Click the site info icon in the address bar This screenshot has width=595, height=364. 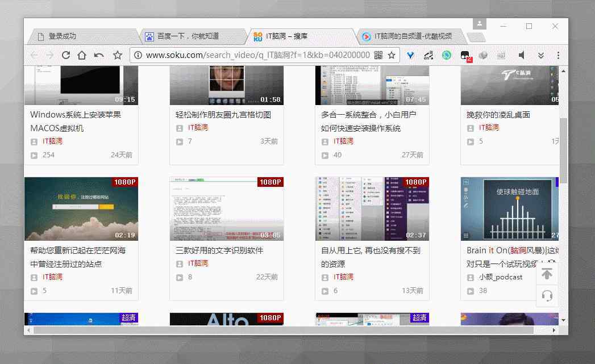click(x=138, y=55)
